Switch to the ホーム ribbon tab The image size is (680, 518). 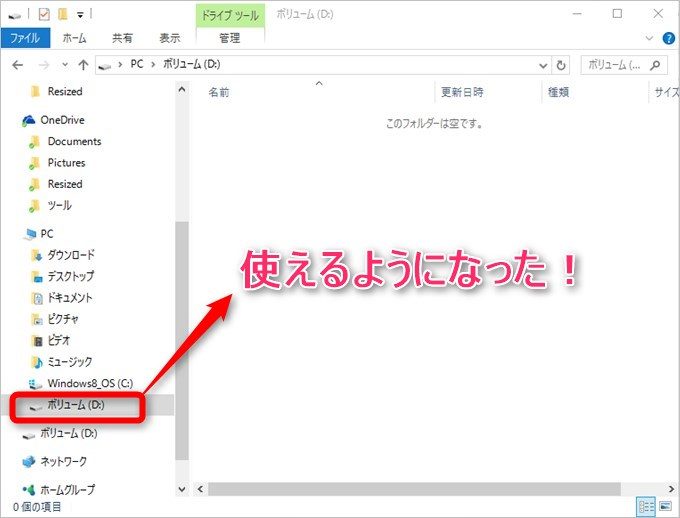(74, 38)
